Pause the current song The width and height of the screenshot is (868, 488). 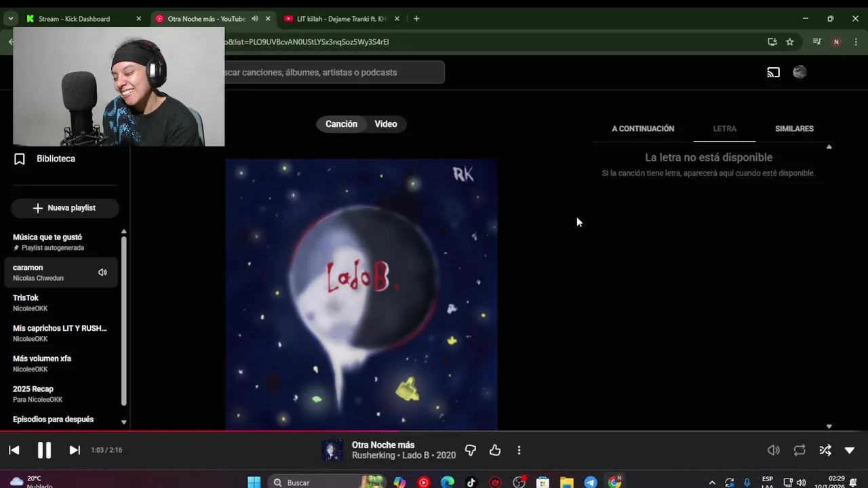click(44, 450)
